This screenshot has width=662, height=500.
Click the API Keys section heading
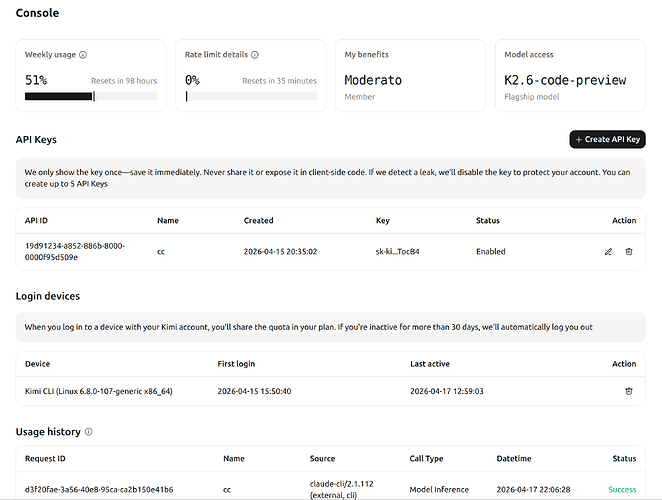(x=36, y=140)
